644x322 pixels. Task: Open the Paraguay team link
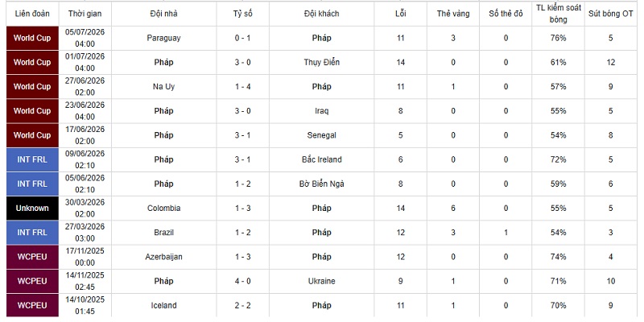click(163, 38)
